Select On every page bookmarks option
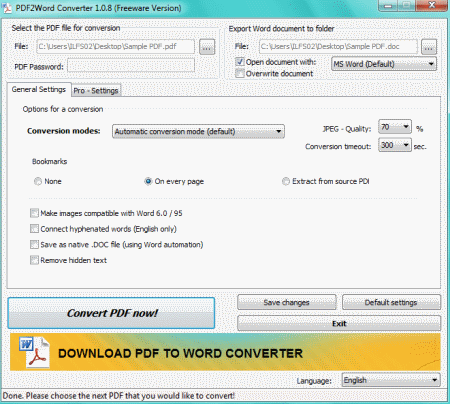 [x=148, y=181]
